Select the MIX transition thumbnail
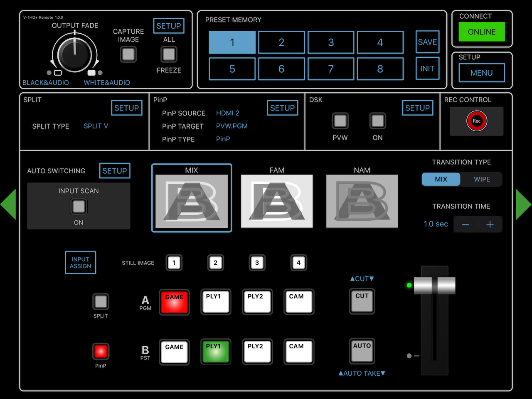The height and width of the screenshot is (399, 532). tap(192, 198)
